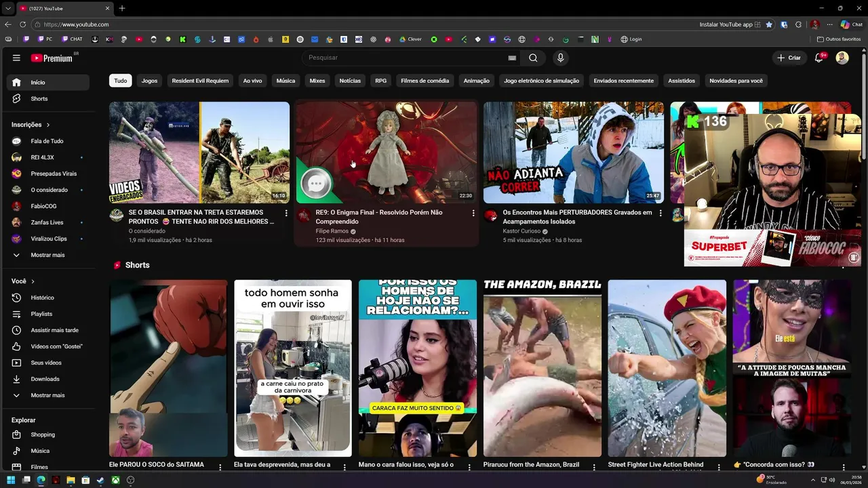Viewport: 868px width, 488px height.
Task: Open REI 4L3X subscription
Action: pos(48,157)
